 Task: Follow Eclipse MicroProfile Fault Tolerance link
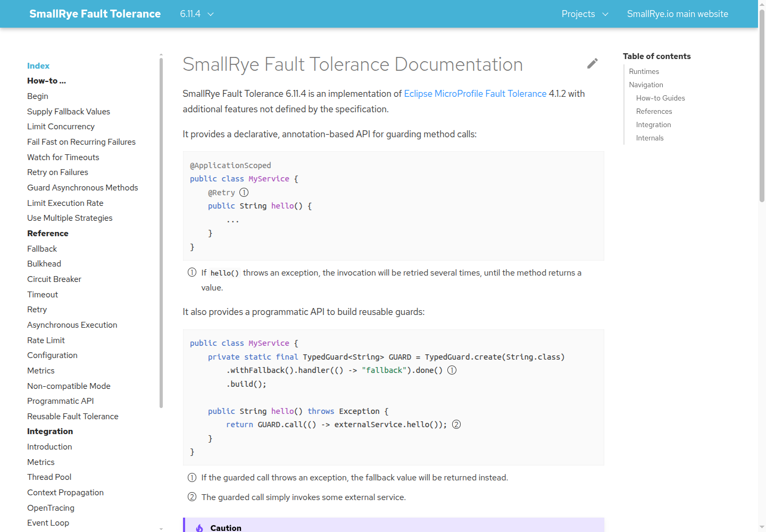pyautogui.click(x=475, y=94)
